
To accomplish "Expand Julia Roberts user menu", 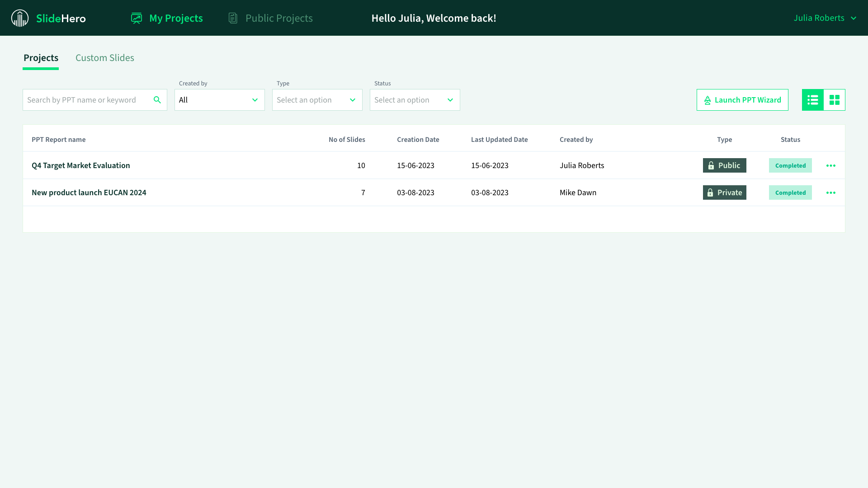I will click(x=825, y=18).
